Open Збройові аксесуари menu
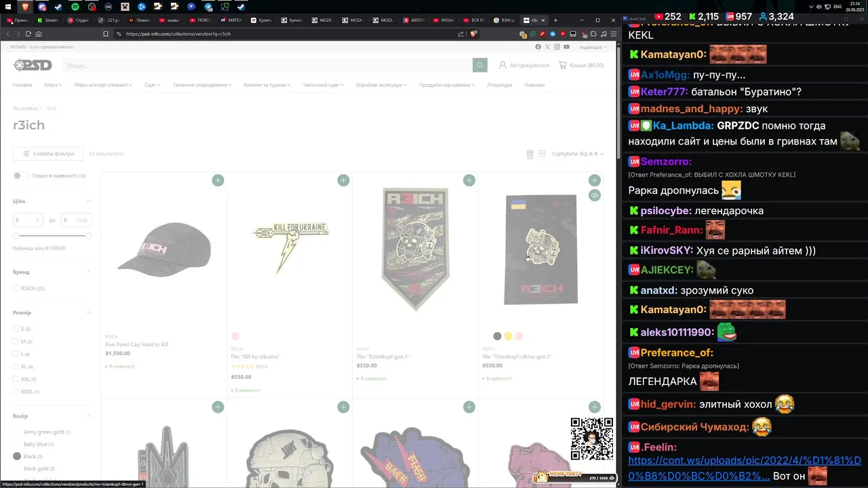Screen dimensions: 868x488 click(x=382, y=85)
